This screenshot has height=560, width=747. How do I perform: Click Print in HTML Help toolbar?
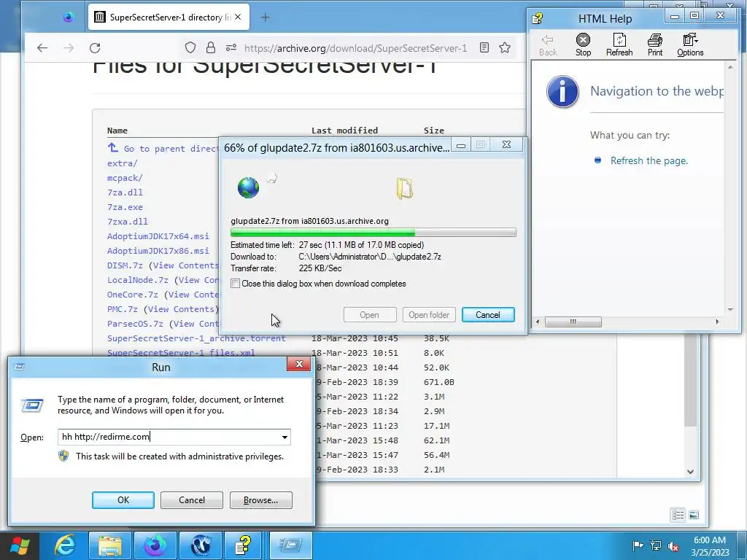655,44
